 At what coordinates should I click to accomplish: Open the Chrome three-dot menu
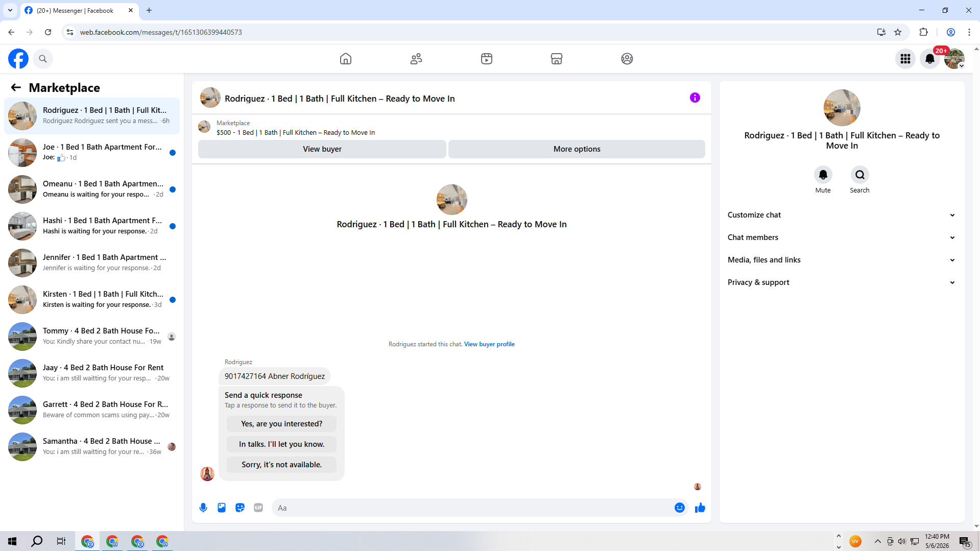(x=969, y=32)
